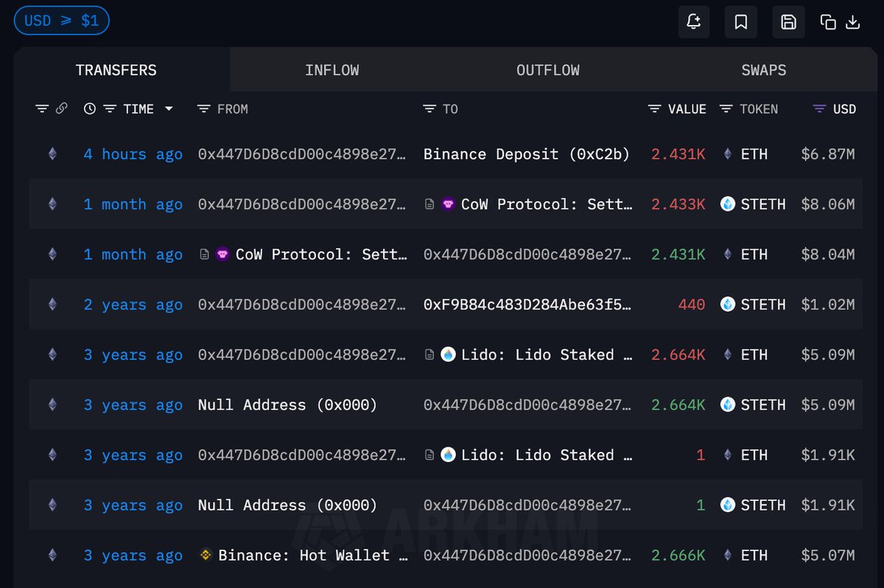Viewport: 884px width, 588px height.
Task: Toggle TIME sort order arrow
Action: pyautogui.click(x=169, y=109)
